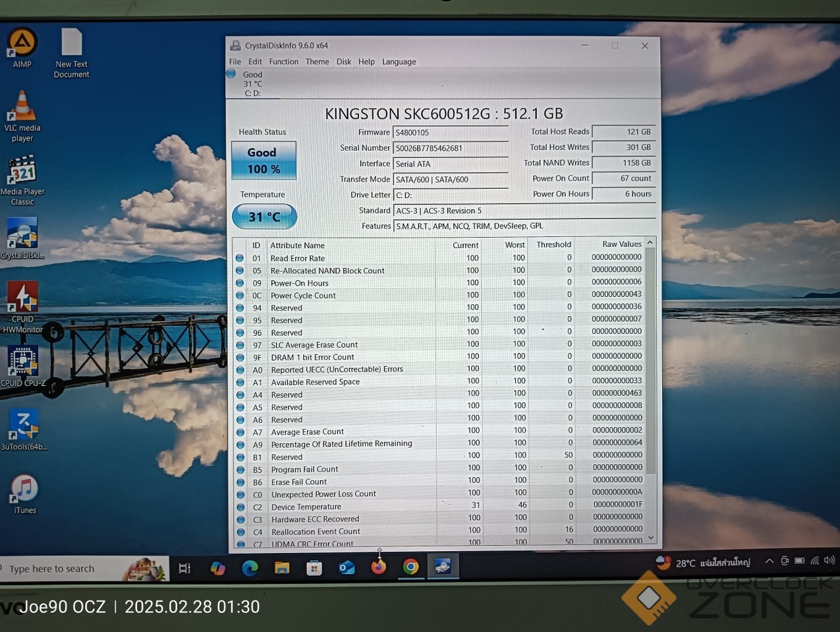Open the Help menu

click(x=367, y=62)
